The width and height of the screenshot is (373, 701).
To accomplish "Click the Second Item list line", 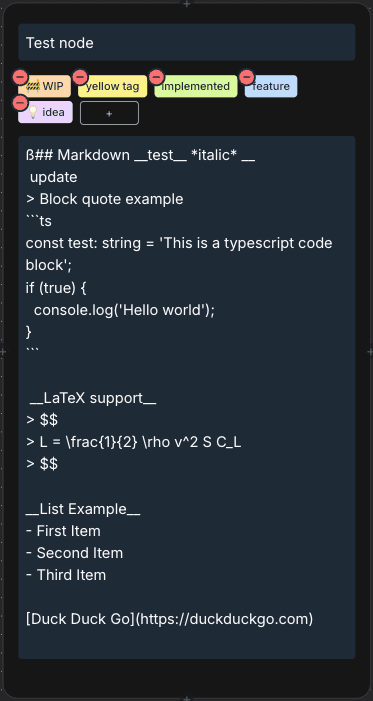I will pos(74,553).
